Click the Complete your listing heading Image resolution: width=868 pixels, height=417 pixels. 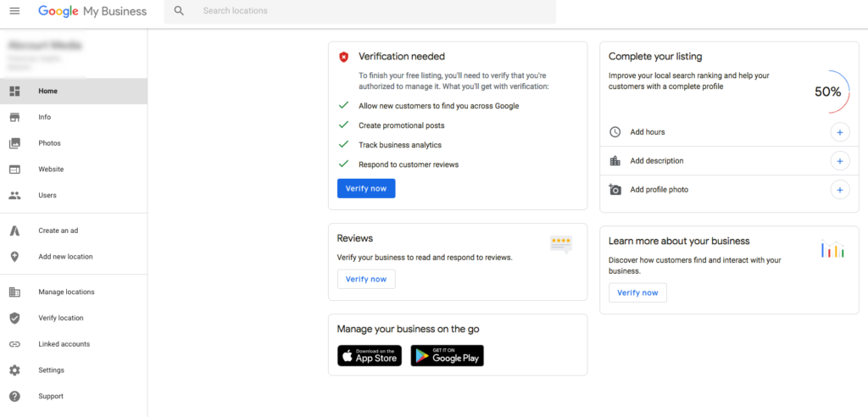(x=655, y=57)
